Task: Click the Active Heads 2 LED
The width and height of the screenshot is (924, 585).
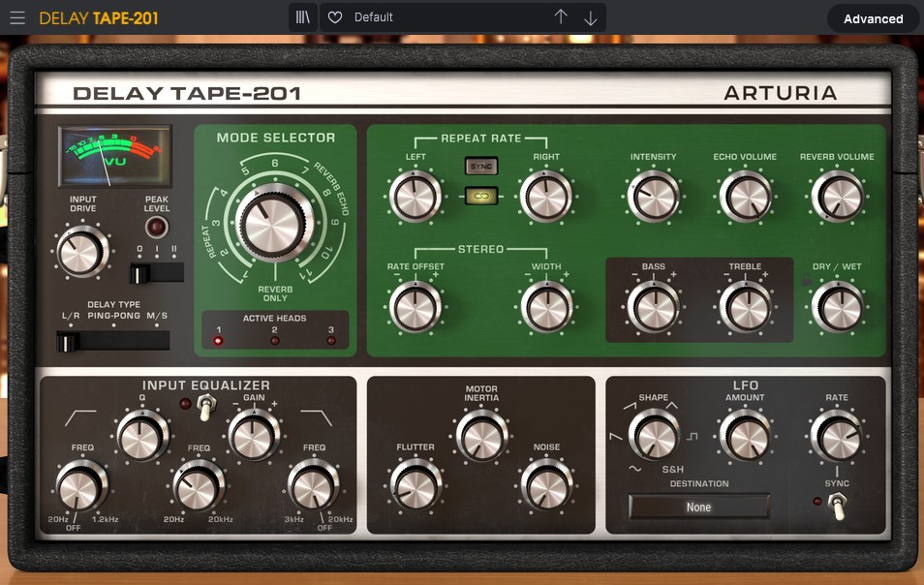Action: pyautogui.click(x=275, y=341)
